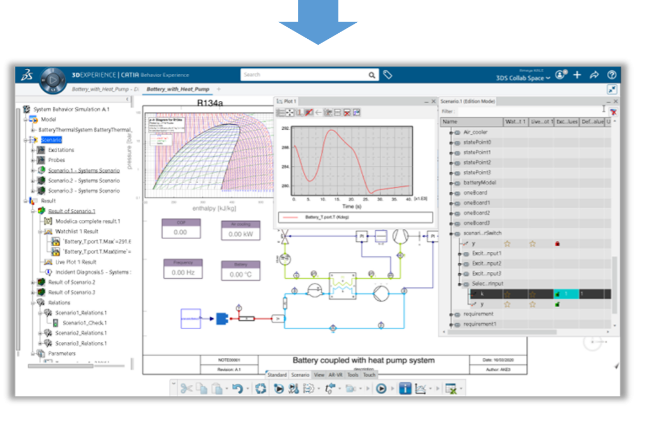The image size is (654, 425).
Task: Click the Update cycle icon
Action: [x=261, y=389]
